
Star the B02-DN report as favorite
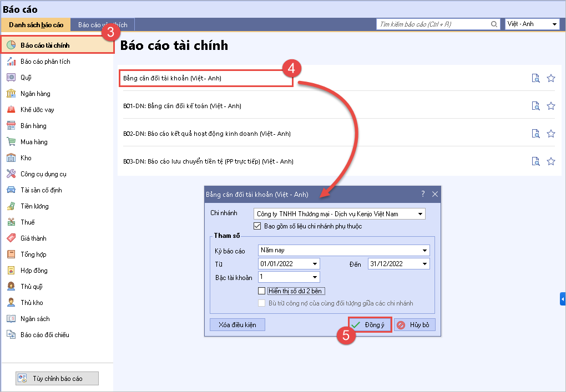pyautogui.click(x=551, y=134)
